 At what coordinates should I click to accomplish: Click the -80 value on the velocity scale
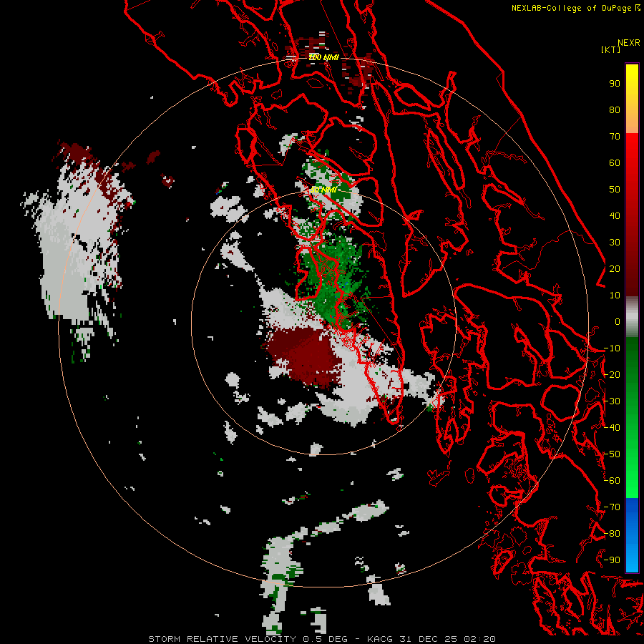[x=612, y=534]
